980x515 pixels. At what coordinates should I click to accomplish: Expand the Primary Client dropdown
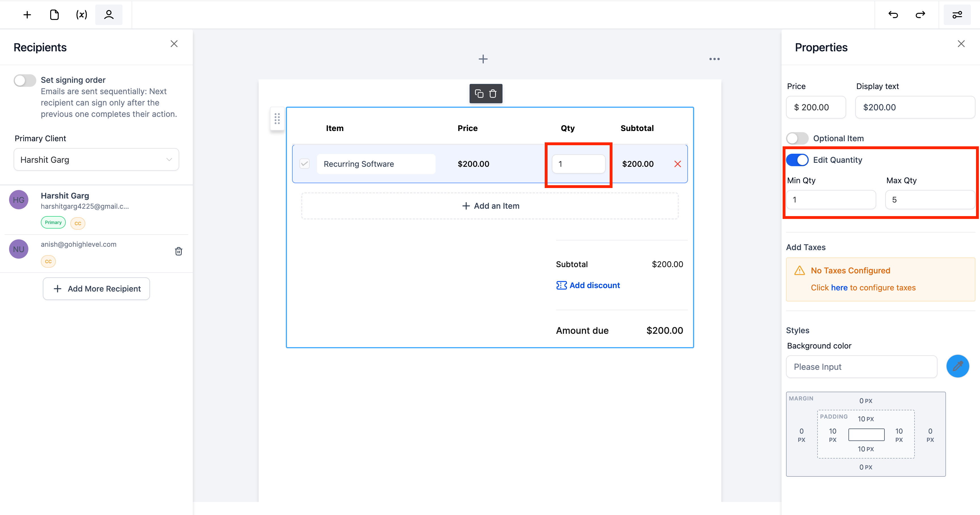pos(96,160)
